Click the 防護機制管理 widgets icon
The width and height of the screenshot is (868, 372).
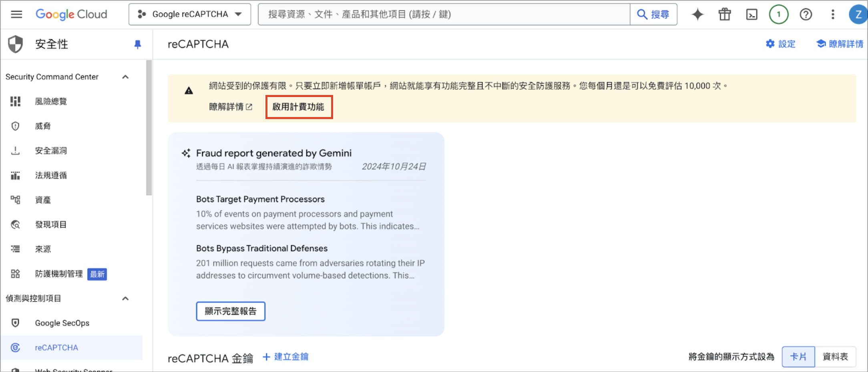15,274
